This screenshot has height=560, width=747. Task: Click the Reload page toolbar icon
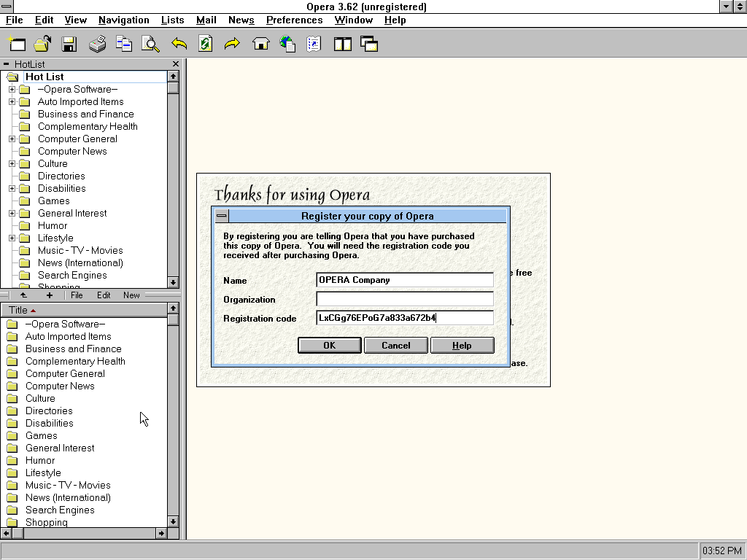205,44
